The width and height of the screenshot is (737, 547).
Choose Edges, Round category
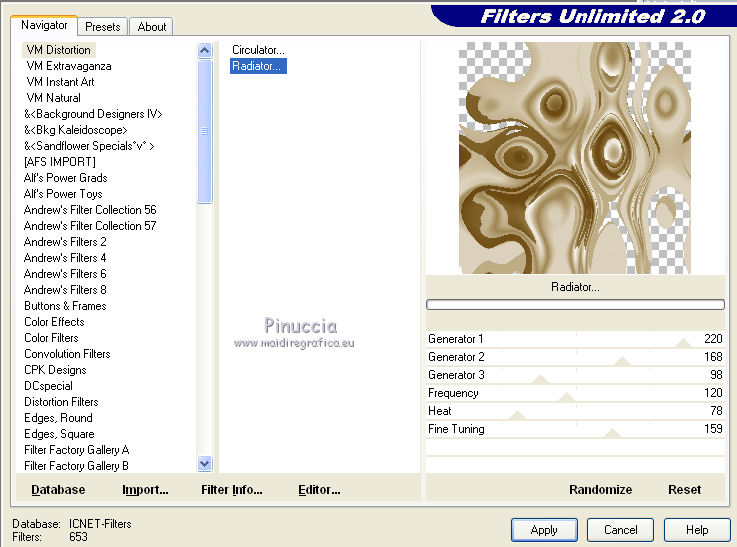[x=58, y=418]
